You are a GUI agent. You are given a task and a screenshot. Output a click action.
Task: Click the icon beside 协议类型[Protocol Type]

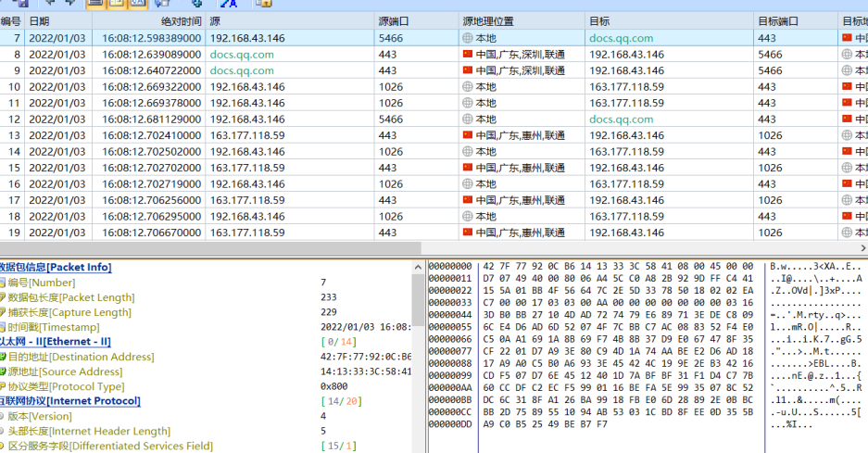3,386
